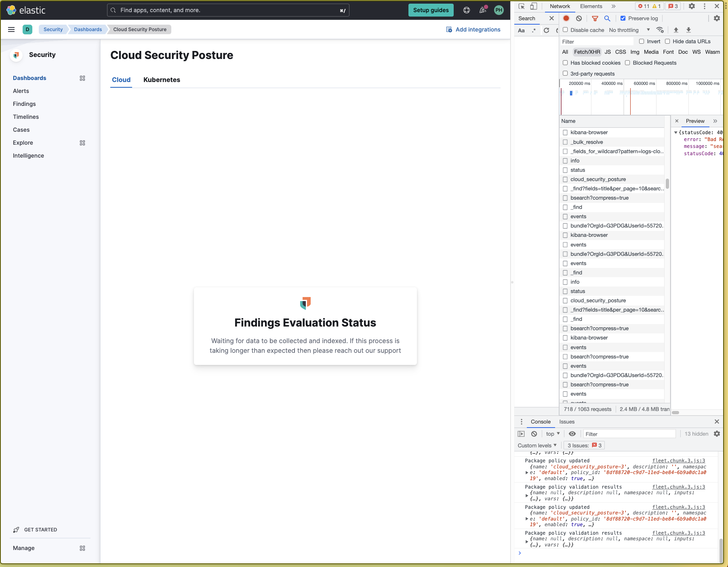Click the Setup guides button
Image resolution: width=728 pixels, height=567 pixels.
coord(431,10)
